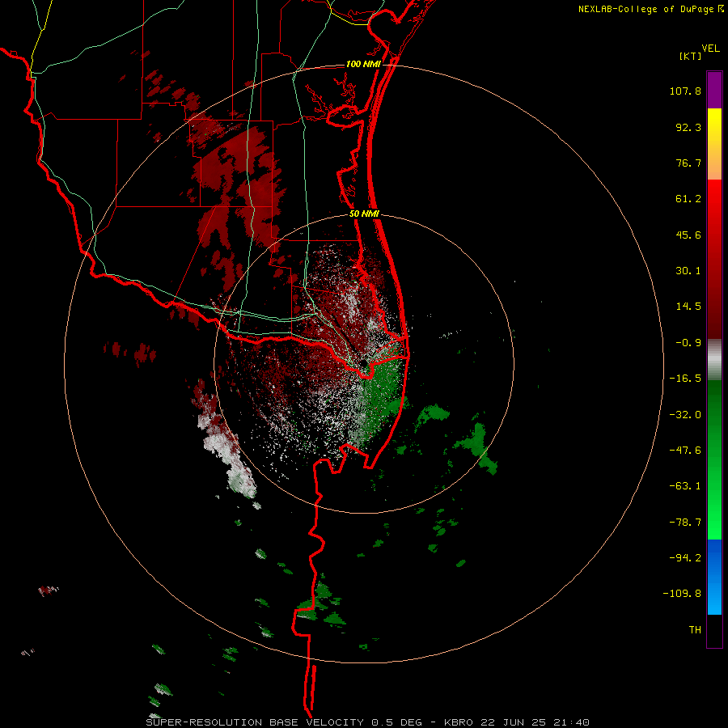The width and height of the screenshot is (728, 728).
Task: Click the -63.1 value on velocity scale
Action: [x=685, y=486]
